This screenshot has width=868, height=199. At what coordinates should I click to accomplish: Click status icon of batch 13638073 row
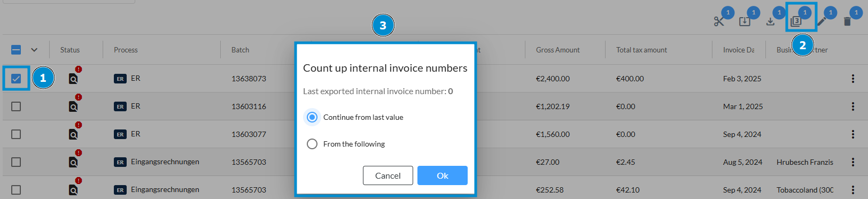[x=73, y=79]
